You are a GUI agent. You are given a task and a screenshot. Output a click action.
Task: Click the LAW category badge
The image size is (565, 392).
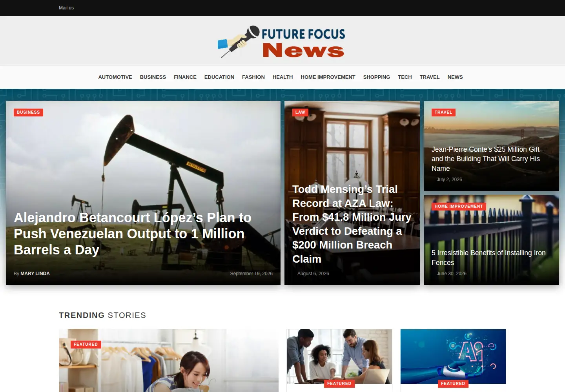[300, 113]
